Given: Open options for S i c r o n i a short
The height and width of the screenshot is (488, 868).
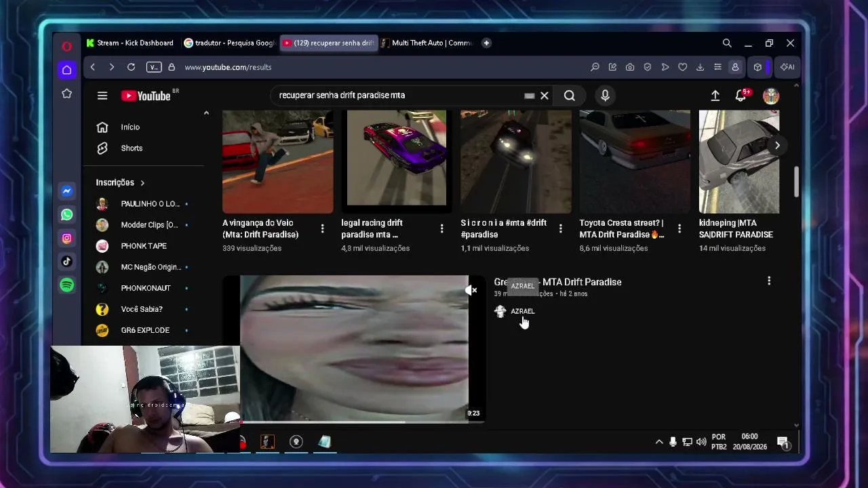Looking at the screenshot, I should [560, 229].
